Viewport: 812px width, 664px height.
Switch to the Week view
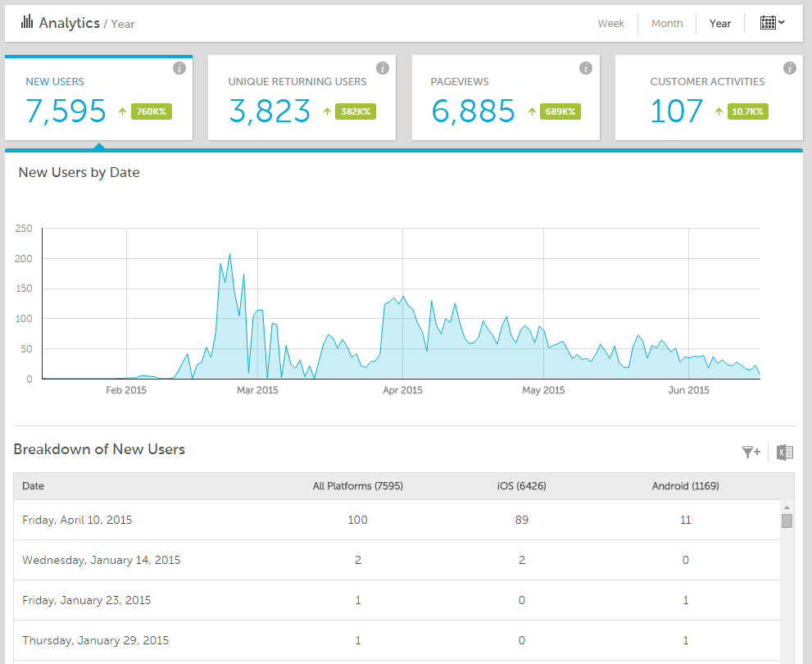pyautogui.click(x=610, y=24)
